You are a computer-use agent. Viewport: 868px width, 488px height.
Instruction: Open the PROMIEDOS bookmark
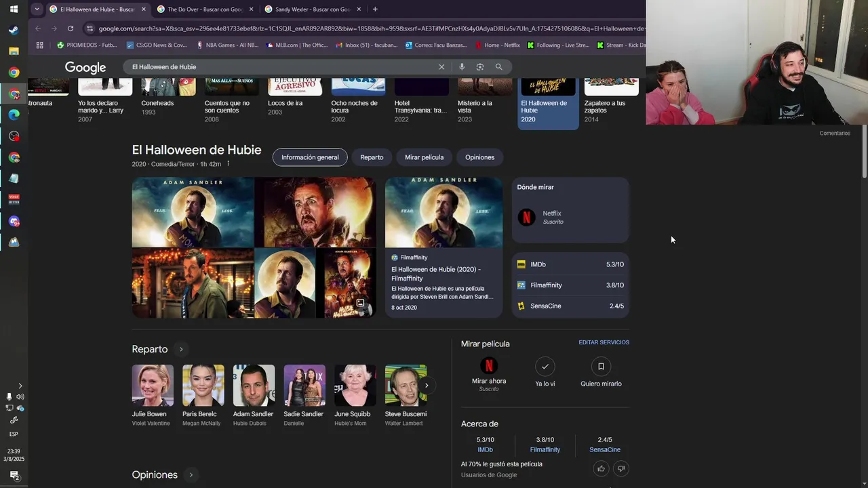tap(87, 45)
